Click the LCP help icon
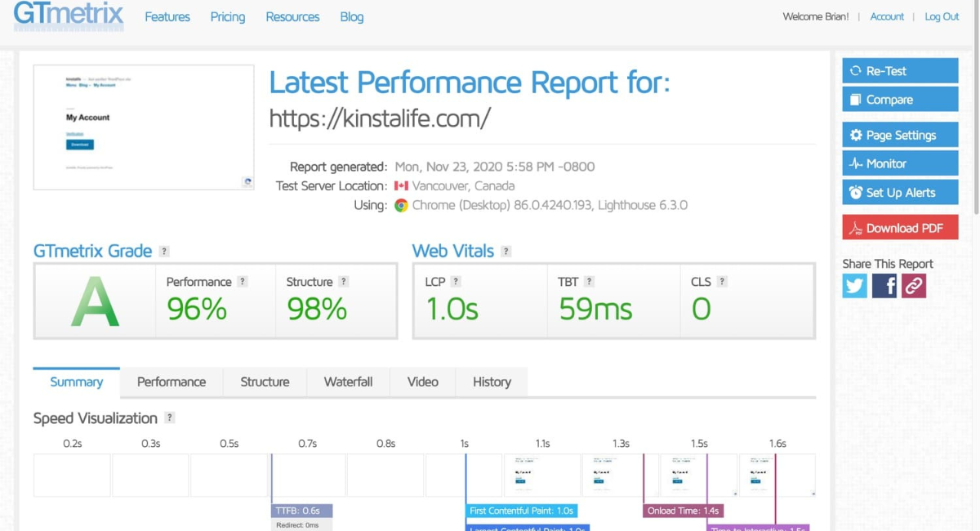 456,281
